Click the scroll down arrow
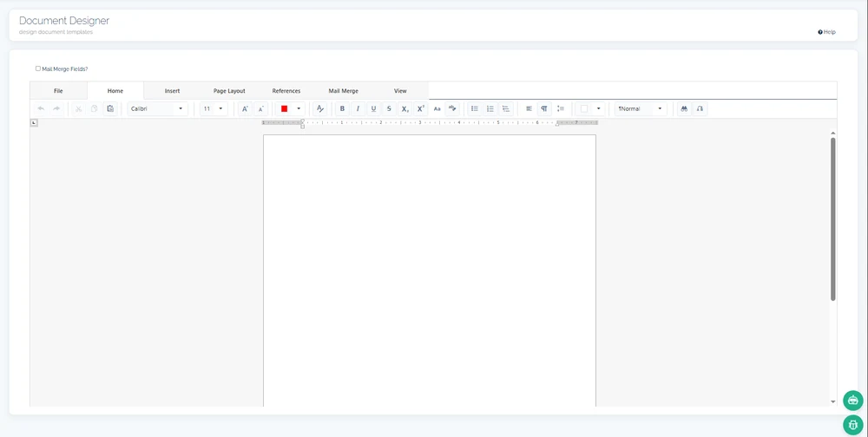The width and height of the screenshot is (868, 437). click(x=832, y=401)
